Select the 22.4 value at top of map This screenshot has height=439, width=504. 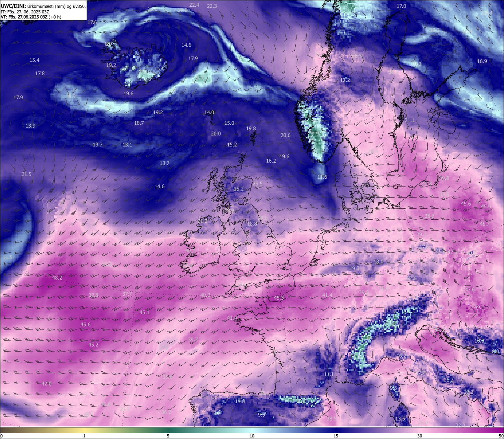(194, 5)
